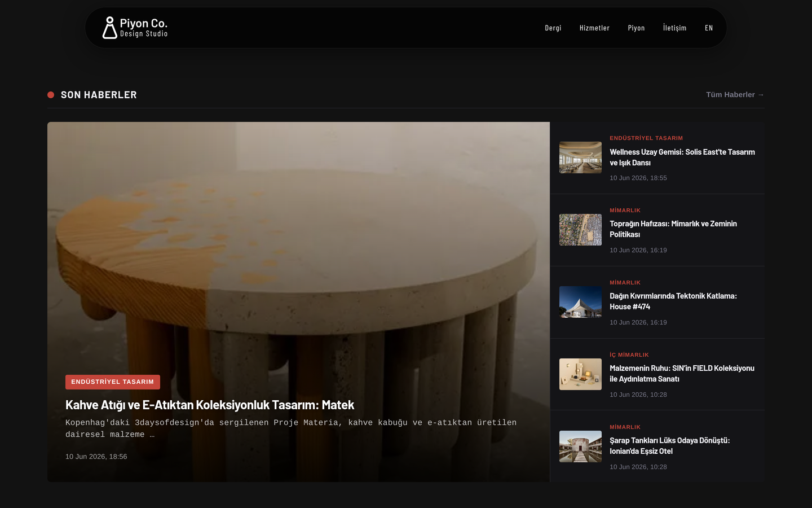Open the SIN FIELD collection thumbnail

[x=580, y=374]
